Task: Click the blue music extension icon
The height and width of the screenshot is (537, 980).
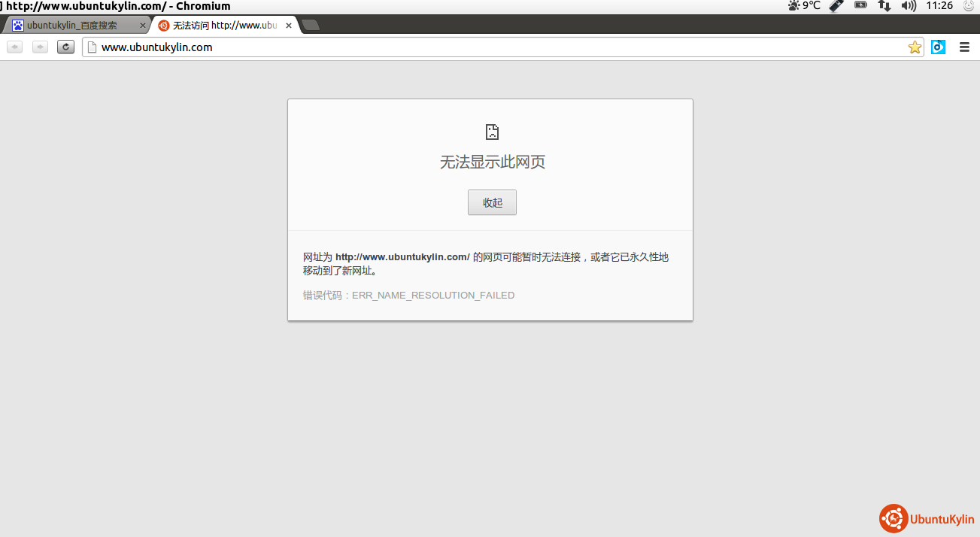Action: tap(938, 47)
